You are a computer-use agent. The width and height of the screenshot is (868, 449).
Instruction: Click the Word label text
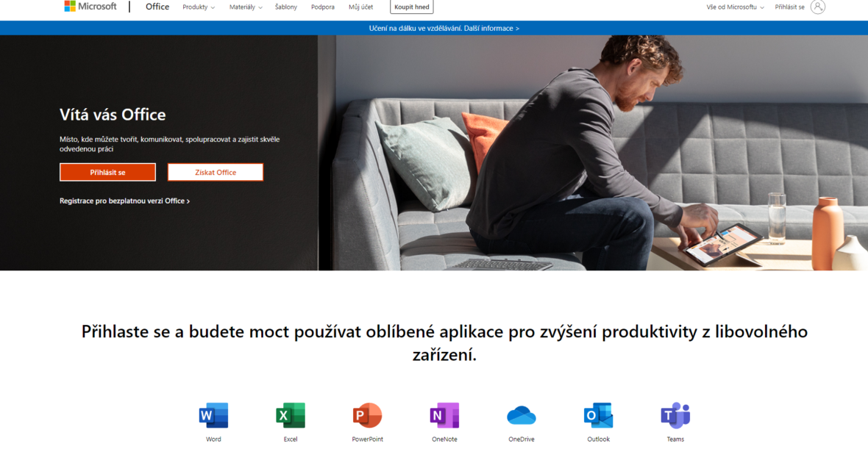213,439
